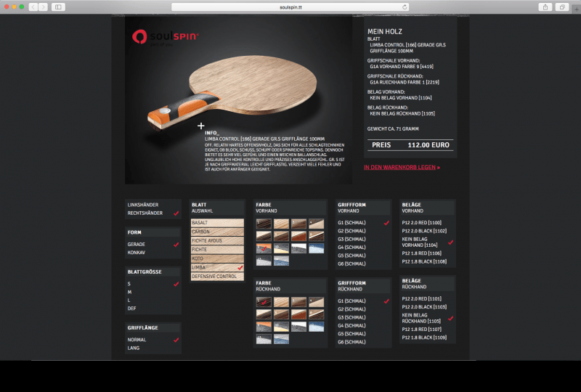Click the white plus info hotspot on blade image
This screenshot has width=581, height=392.
(201, 126)
